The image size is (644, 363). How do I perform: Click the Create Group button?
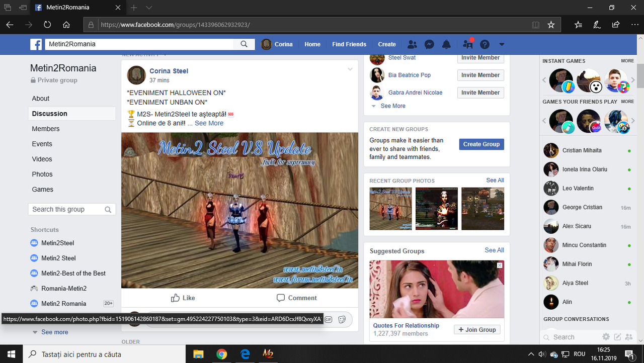point(481,144)
